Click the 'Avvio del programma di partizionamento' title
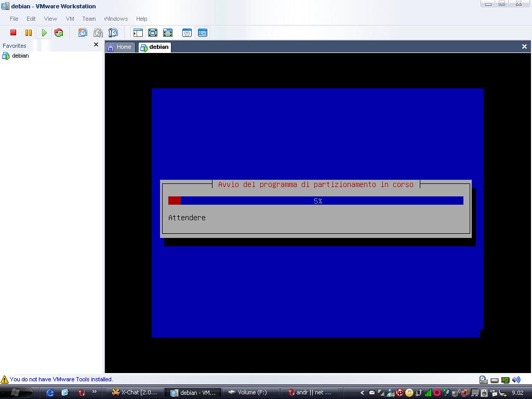The image size is (532, 399). (315, 184)
